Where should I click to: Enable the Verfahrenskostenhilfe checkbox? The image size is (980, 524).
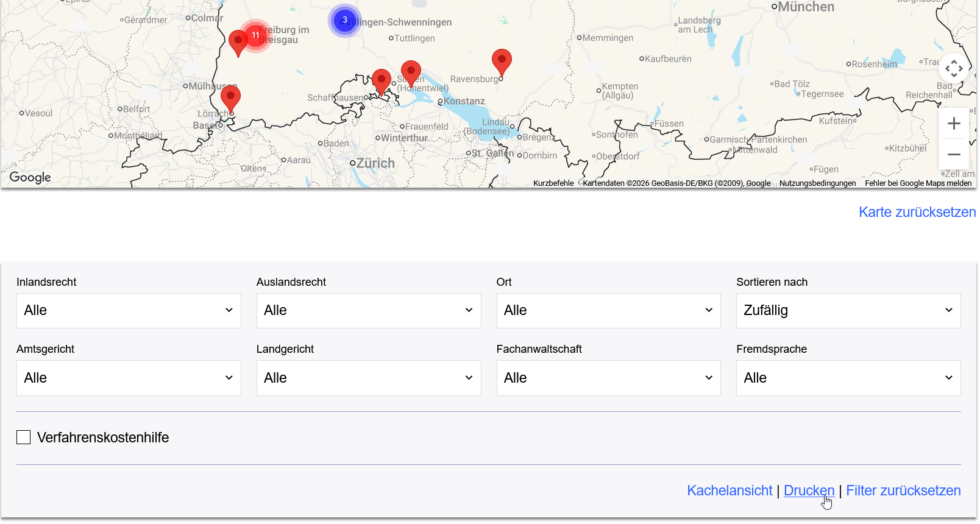click(23, 437)
